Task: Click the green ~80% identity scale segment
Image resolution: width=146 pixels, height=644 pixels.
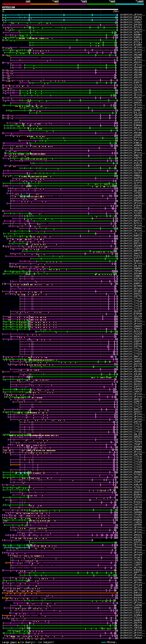Action: (x=101, y=4)
